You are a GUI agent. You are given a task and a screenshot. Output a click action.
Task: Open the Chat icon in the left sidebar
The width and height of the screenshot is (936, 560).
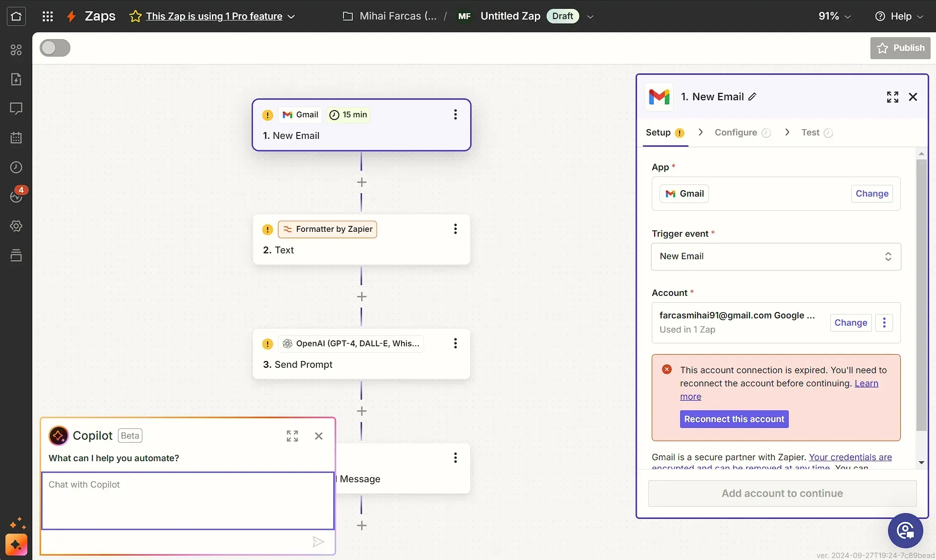(x=16, y=108)
